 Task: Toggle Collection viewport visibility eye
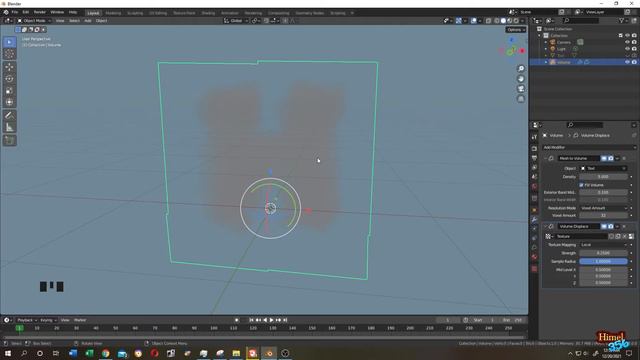[627, 36]
